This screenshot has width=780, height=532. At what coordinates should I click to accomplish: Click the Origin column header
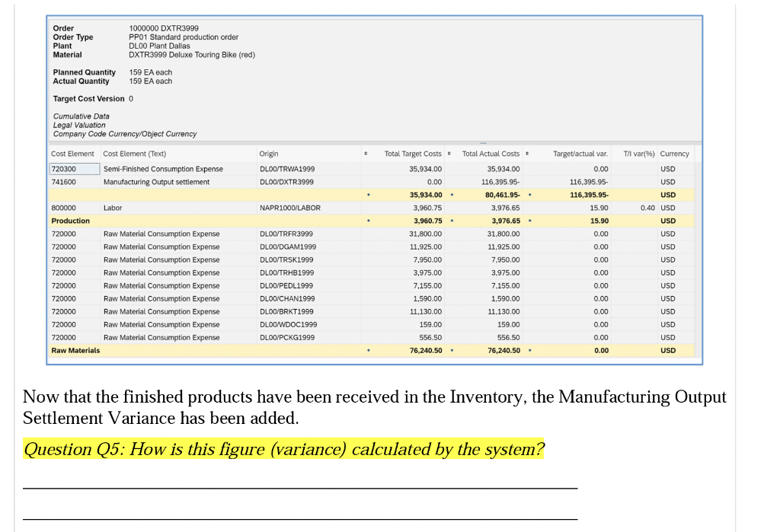tap(267, 154)
